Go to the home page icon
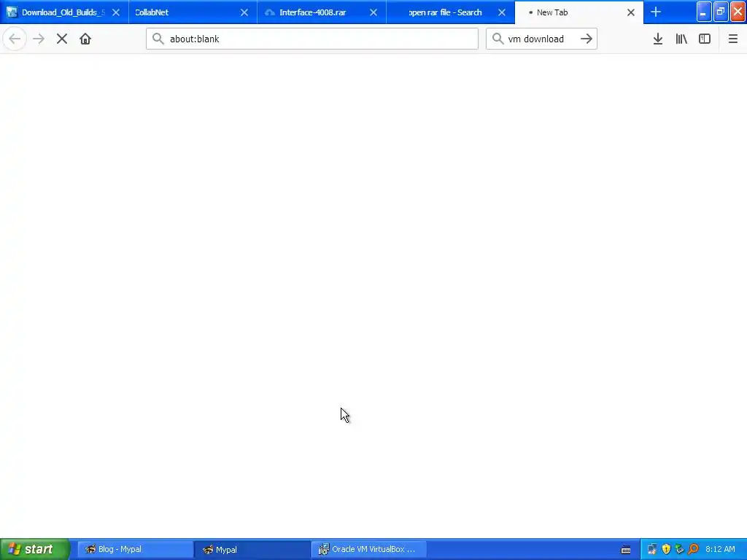This screenshot has width=747, height=560. click(85, 39)
